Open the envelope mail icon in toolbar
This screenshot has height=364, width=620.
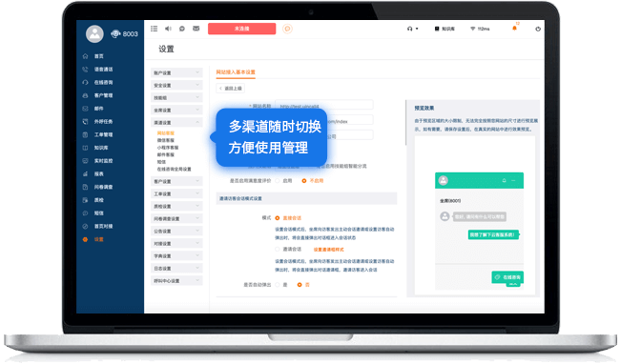(196, 29)
